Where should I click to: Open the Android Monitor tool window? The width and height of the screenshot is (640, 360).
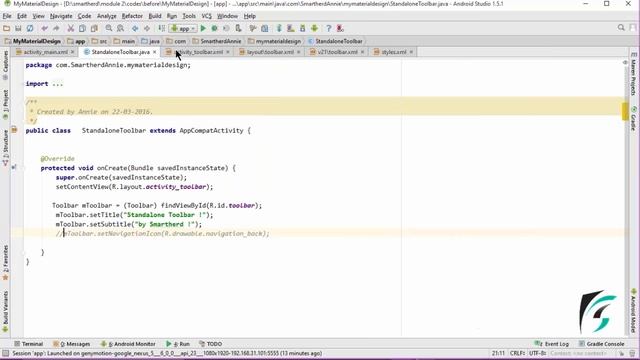(x=128, y=344)
